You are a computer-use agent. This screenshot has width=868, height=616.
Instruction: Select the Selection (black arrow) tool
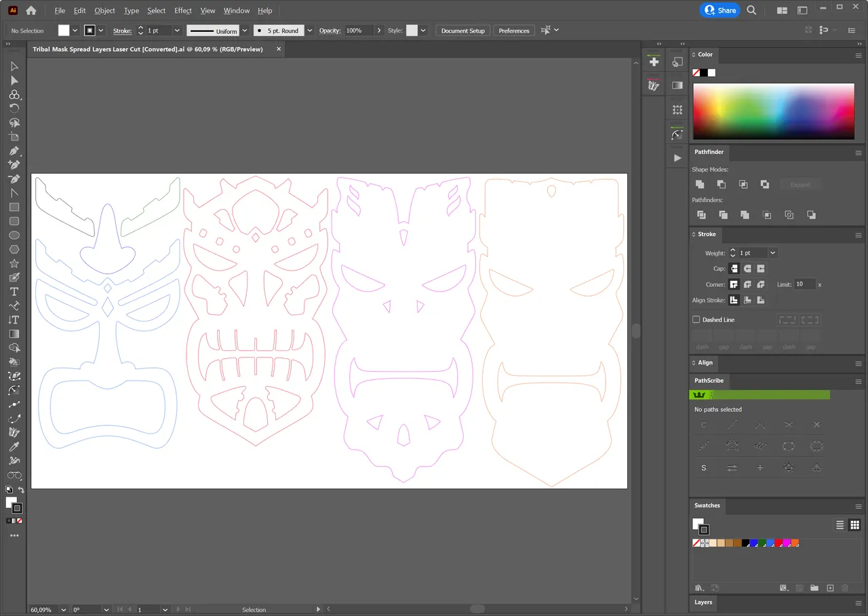14,66
